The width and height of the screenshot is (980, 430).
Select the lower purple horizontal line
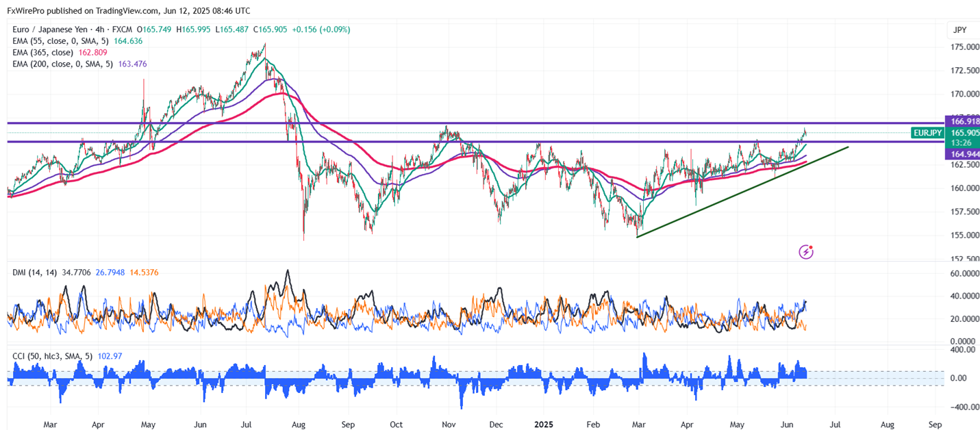pyautogui.click(x=476, y=142)
